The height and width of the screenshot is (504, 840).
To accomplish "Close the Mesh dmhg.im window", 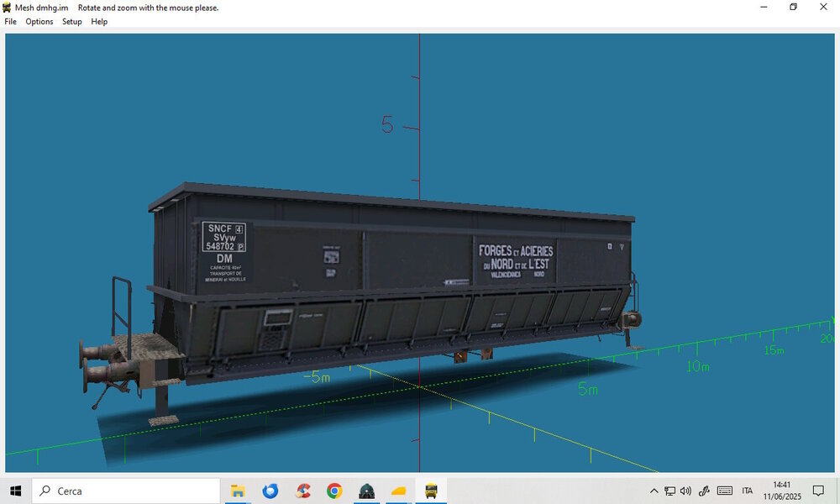I will pos(823,7).
